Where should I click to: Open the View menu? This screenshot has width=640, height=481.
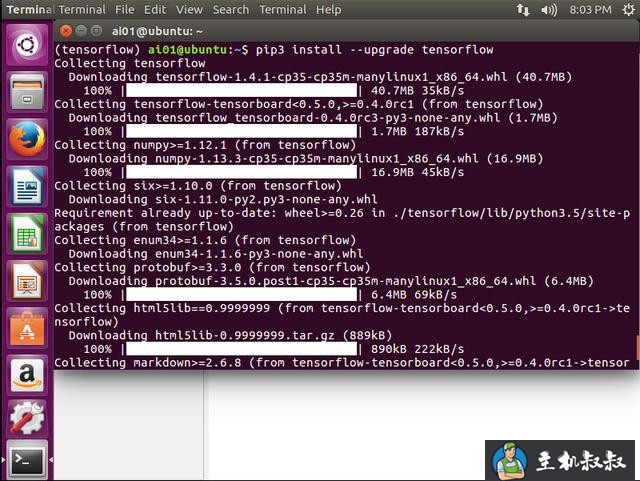189,10
